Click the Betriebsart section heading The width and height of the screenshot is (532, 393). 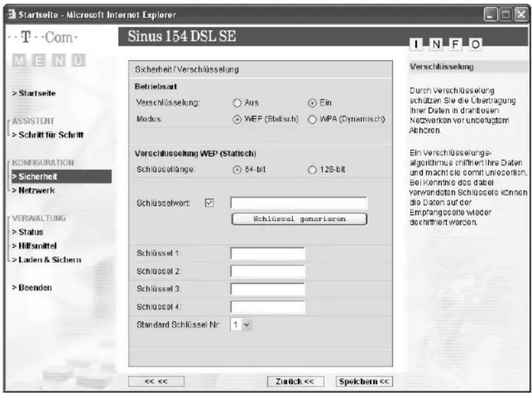[156, 87]
